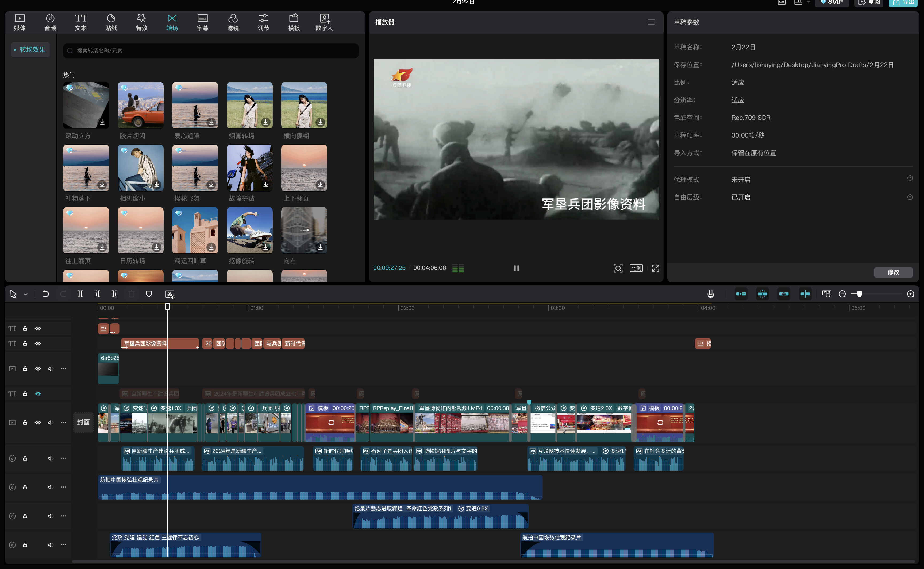Click the 封面 cover button

pos(83,422)
